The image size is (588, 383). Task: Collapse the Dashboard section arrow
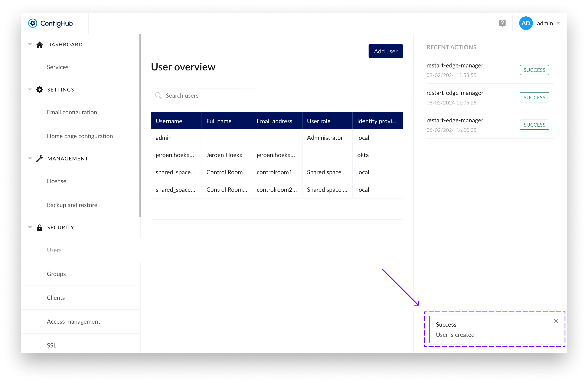pyautogui.click(x=30, y=45)
